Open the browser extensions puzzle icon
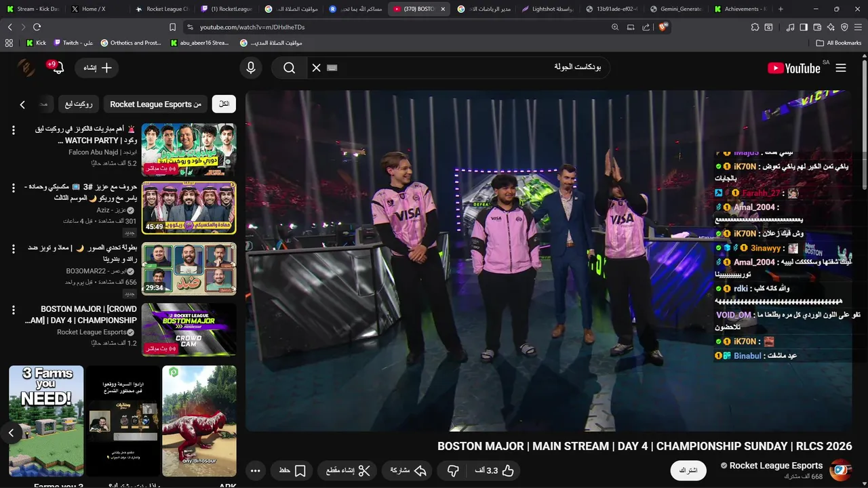 (755, 27)
